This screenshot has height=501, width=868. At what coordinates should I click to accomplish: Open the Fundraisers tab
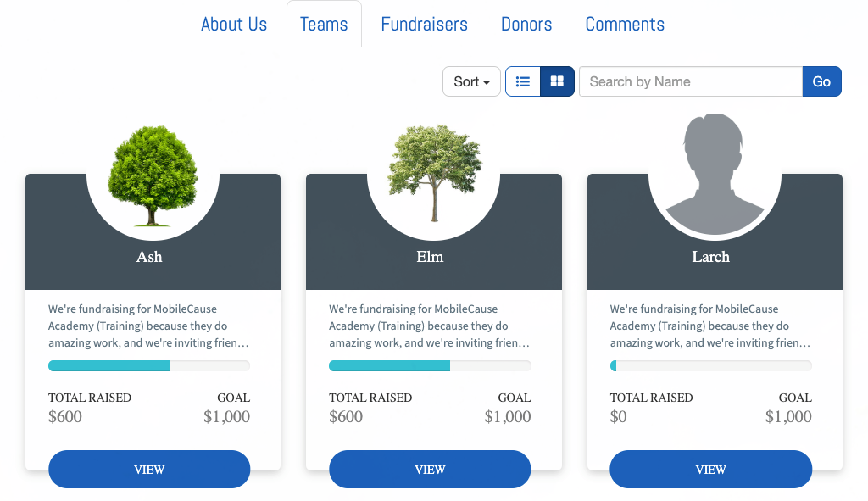424,25
